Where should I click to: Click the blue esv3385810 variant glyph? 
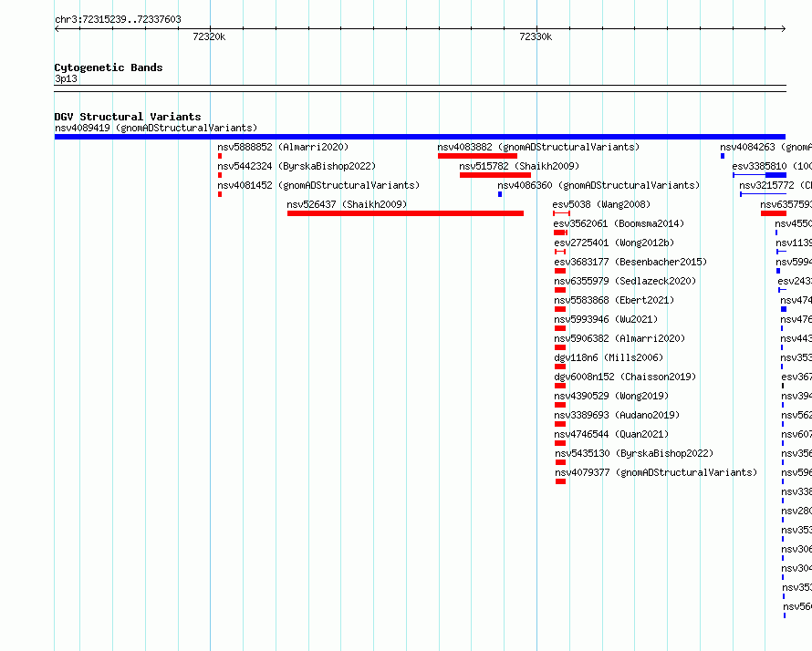pos(760,175)
